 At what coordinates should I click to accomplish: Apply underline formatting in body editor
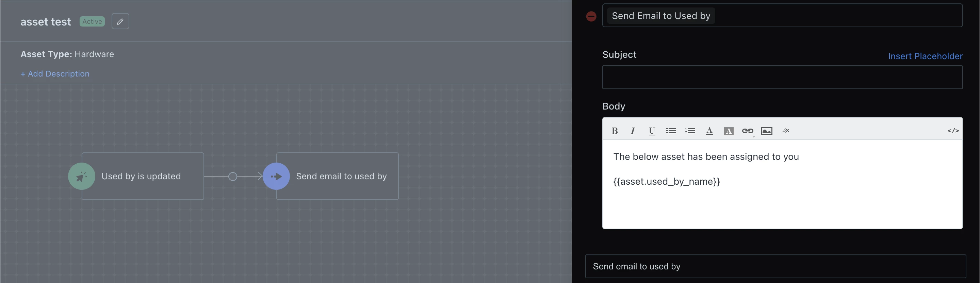[x=652, y=131]
